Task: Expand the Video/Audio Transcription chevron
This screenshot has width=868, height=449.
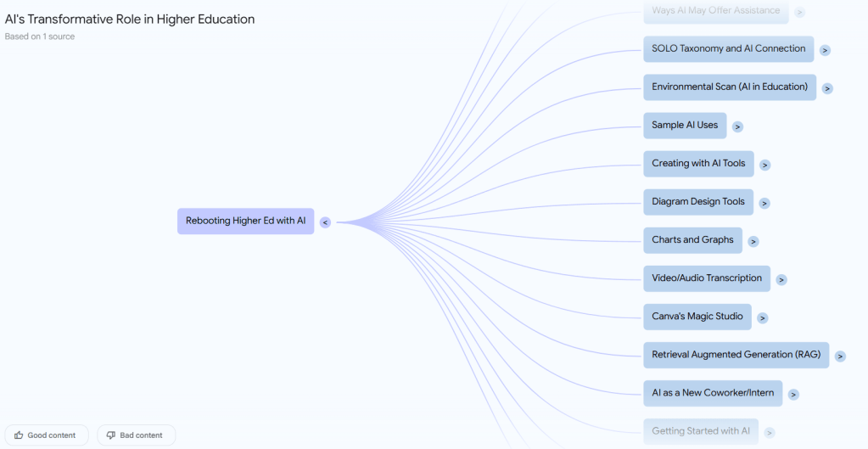Action: click(781, 279)
